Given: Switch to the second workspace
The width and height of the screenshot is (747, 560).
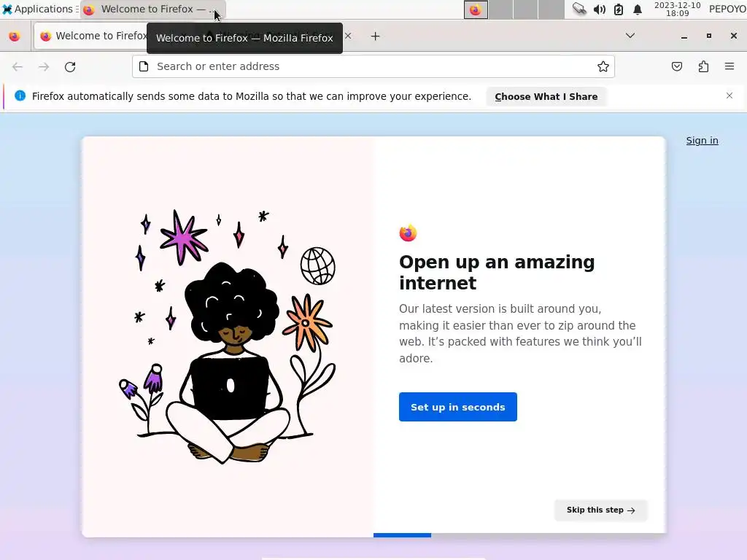Looking at the screenshot, I should (500, 9).
